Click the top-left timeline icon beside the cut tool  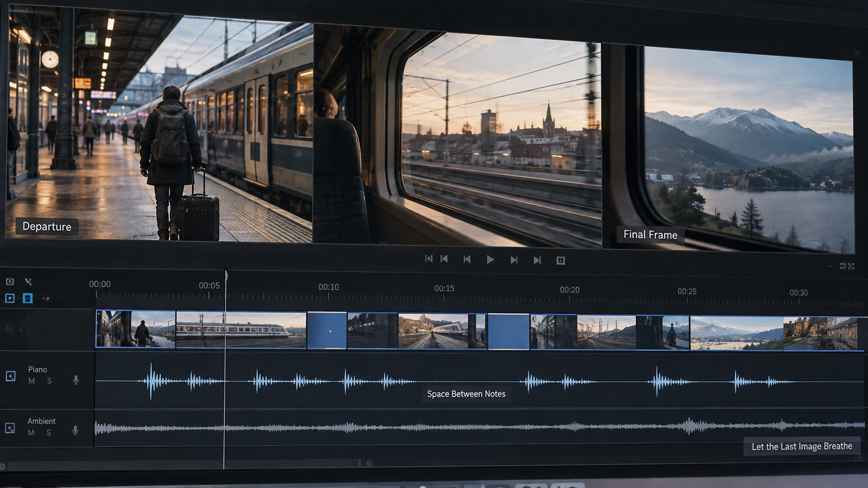point(10,281)
